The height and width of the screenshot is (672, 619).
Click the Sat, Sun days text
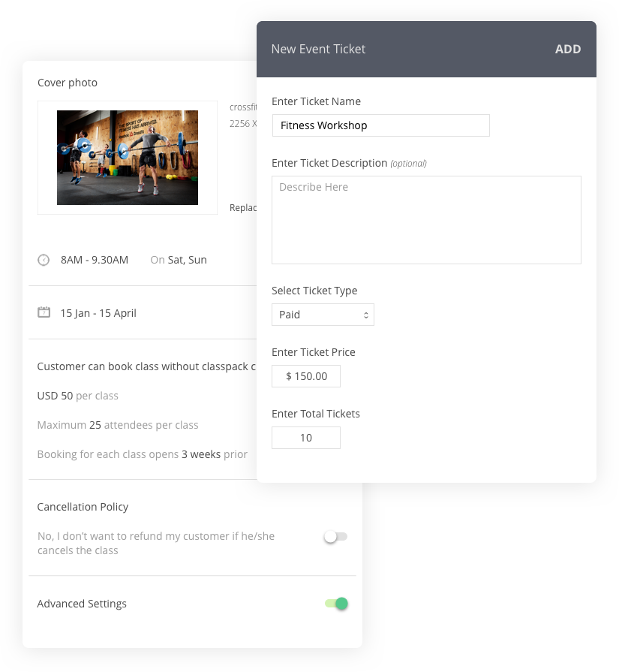(187, 260)
